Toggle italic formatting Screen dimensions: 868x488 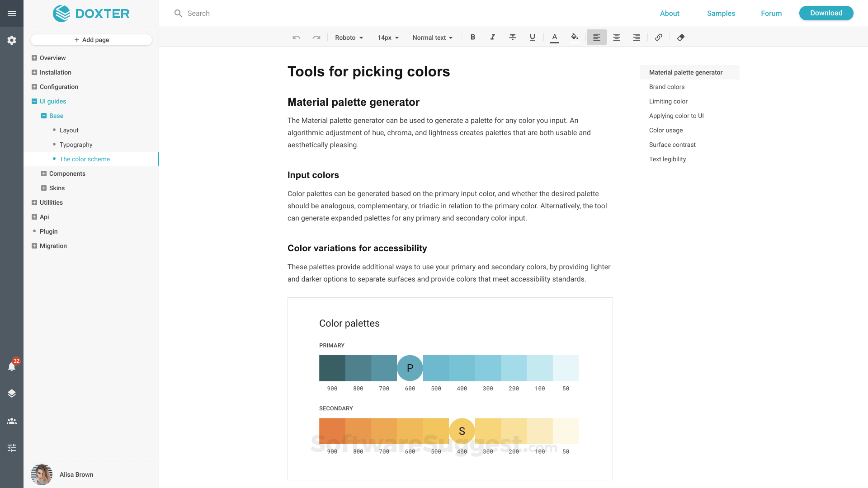coord(493,38)
